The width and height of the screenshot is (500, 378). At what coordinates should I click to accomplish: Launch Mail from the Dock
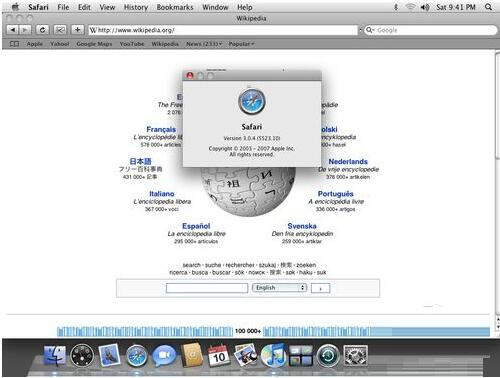coord(109,355)
